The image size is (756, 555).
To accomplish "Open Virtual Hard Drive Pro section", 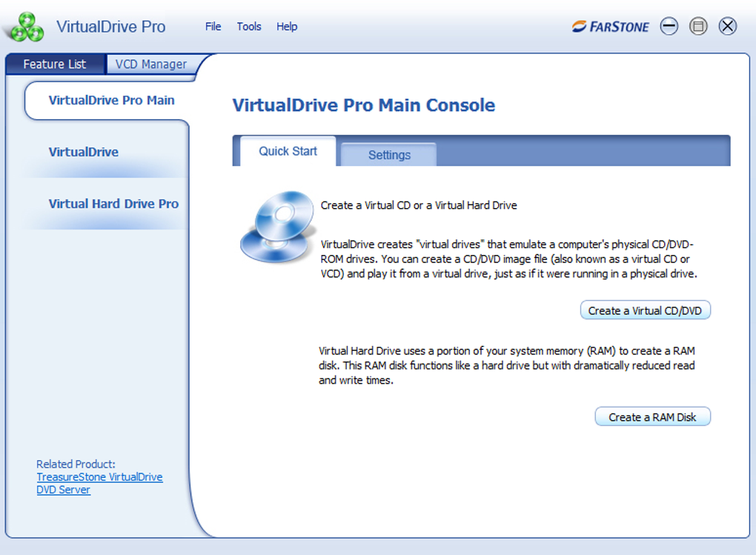I will [113, 204].
